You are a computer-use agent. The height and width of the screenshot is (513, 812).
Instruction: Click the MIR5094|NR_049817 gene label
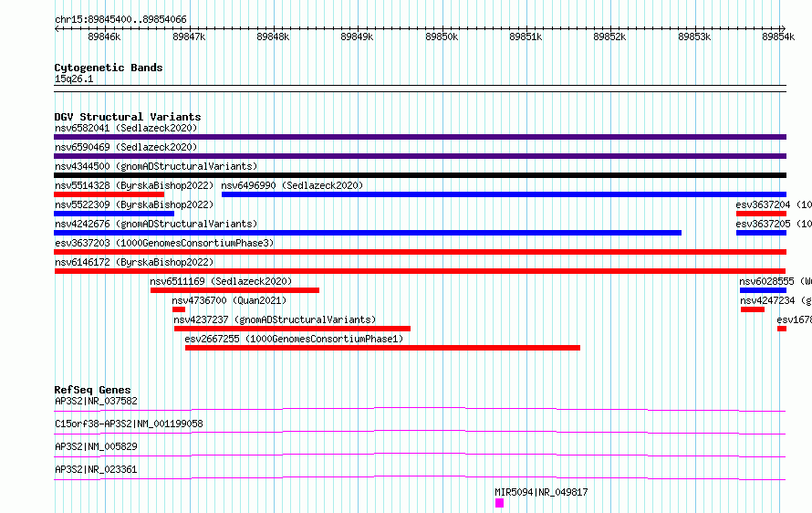541,492
